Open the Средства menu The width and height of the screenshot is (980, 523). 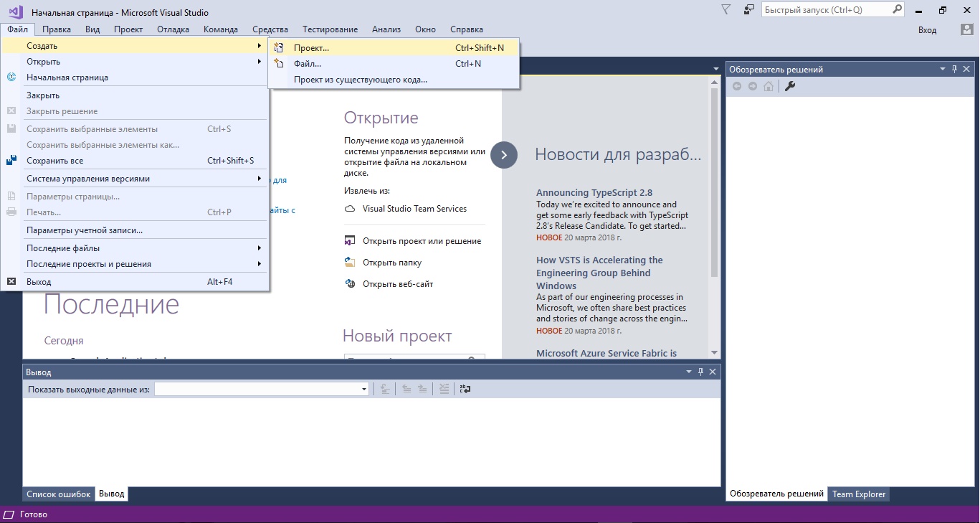point(270,29)
